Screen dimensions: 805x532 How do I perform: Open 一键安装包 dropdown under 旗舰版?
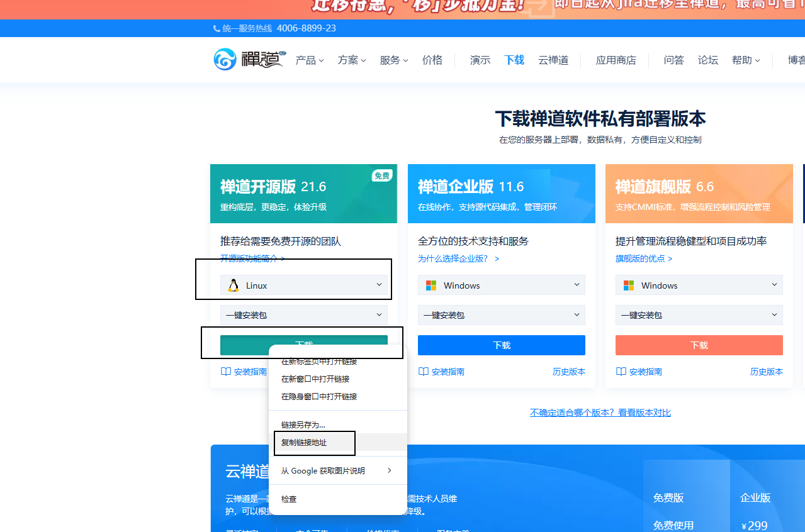click(699, 314)
